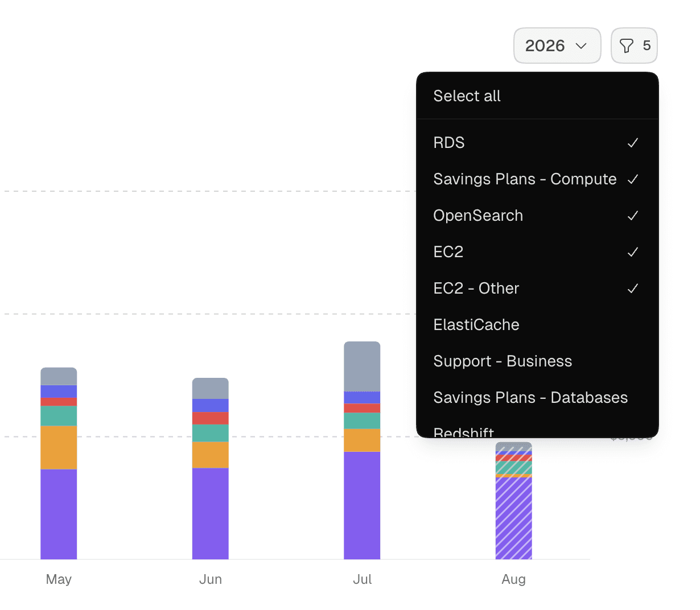Viewport: 700px width, 610px height.
Task: Click the orange segment of May bar
Action: pyautogui.click(x=59, y=448)
